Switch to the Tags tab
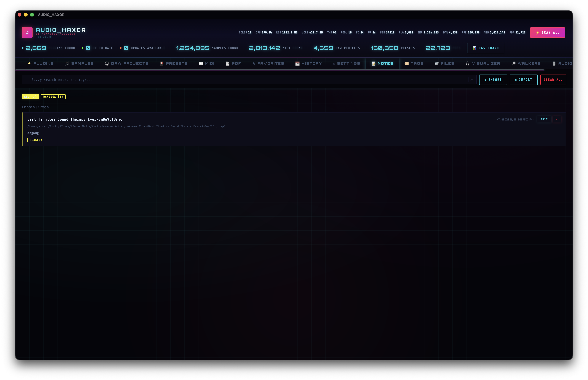Image resolution: width=588 pixels, height=380 pixels. click(x=414, y=63)
